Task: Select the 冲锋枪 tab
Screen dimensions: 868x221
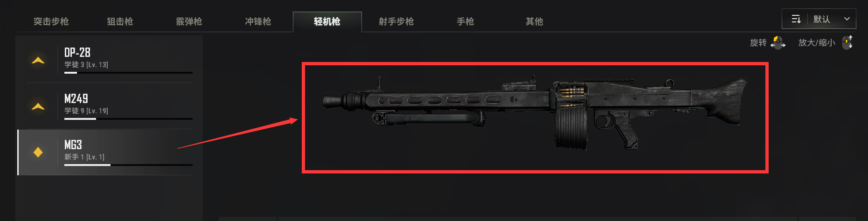Action: click(x=258, y=21)
